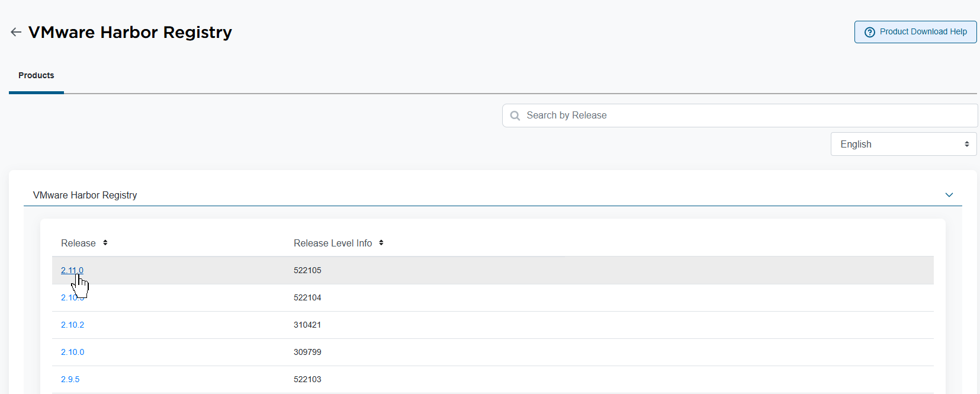Screen dimensions: 980x394
Task: Click the search magnifier icon
Action: [515, 116]
